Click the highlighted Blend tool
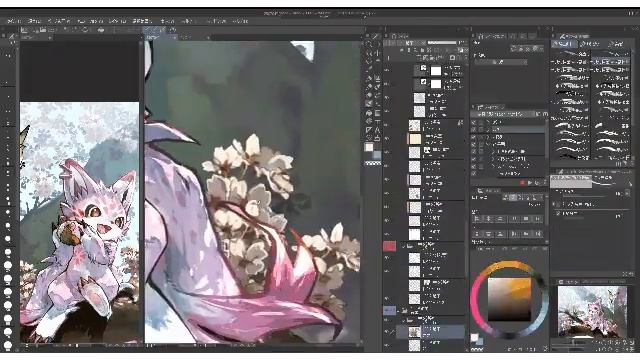 pyautogui.click(x=369, y=103)
